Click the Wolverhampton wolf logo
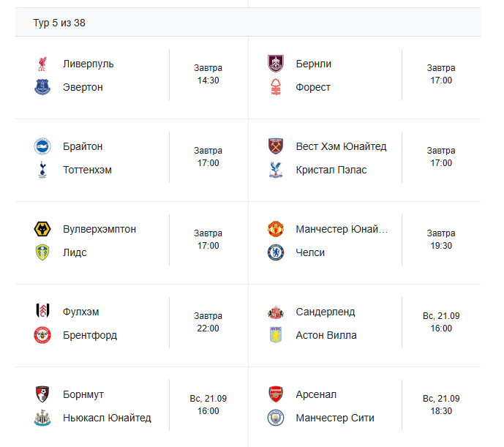504x447 pixels. click(42, 229)
